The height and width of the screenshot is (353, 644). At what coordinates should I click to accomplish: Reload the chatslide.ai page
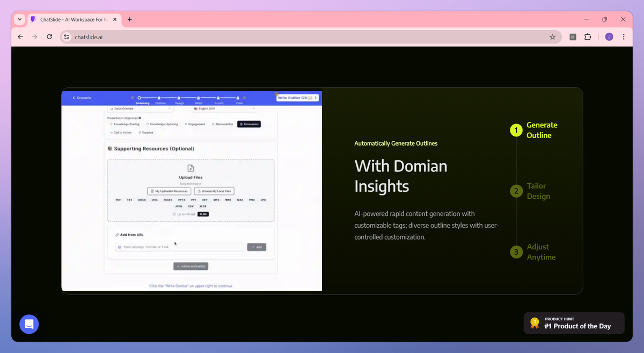tap(49, 37)
